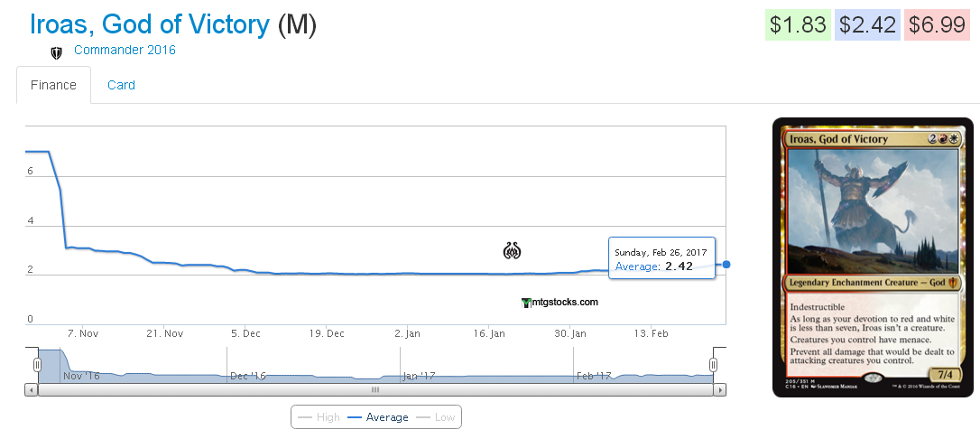This screenshot has height=439, width=980.
Task: Open the Commander 2016 set link
Action: pyautogui.click(x=125, y=50)
